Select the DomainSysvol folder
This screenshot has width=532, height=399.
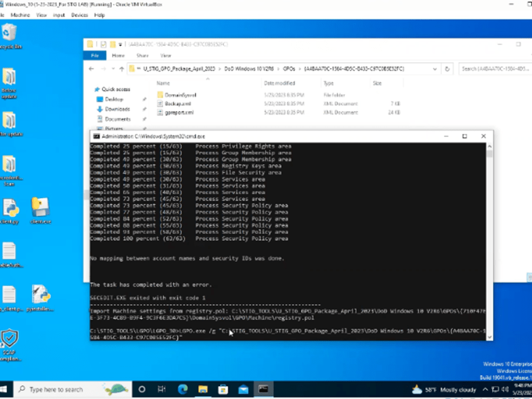pyautogui.click(x=179, y=95)
